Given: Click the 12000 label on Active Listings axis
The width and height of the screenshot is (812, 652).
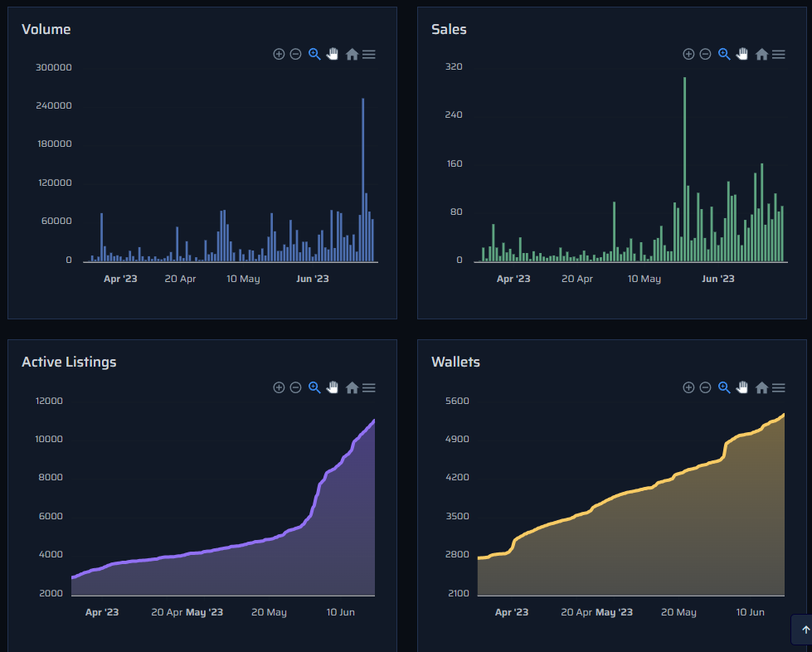Looking at the screenshot, I should (49, 401).
